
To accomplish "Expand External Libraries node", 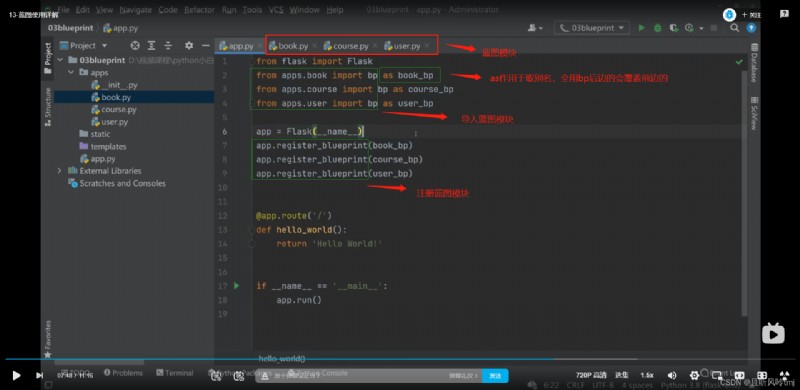I will pyautogui.click(x=60, y=170).
